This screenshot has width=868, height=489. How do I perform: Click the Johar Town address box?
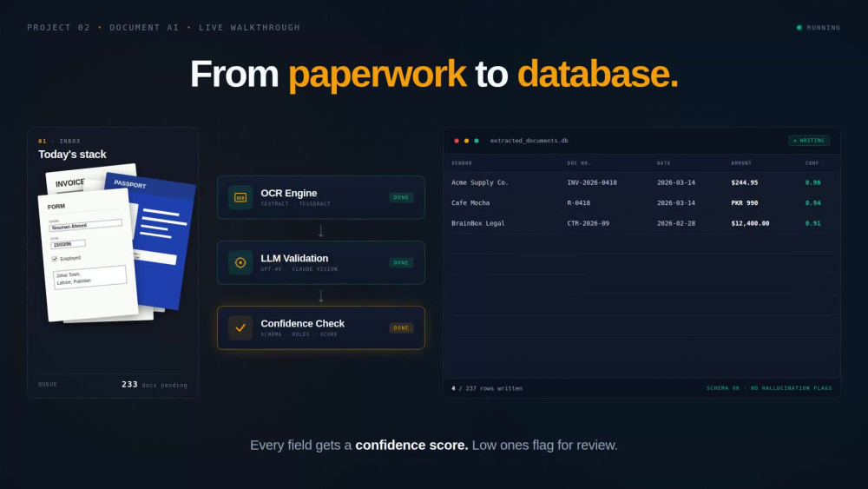[89, 277]
